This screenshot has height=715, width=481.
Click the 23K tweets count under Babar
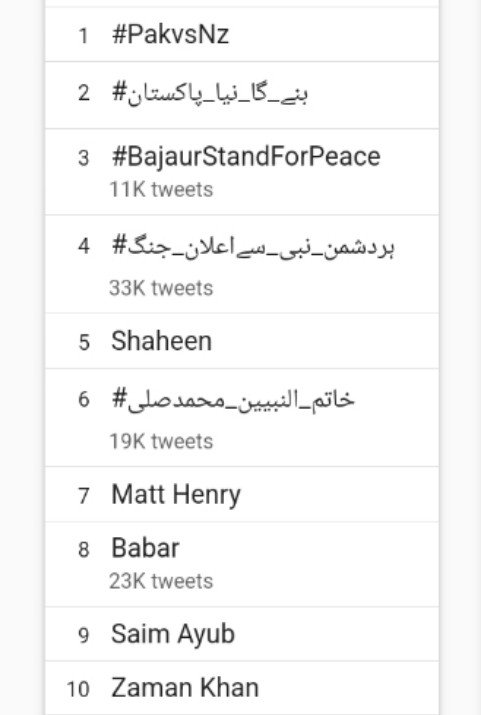pos(161,581)
